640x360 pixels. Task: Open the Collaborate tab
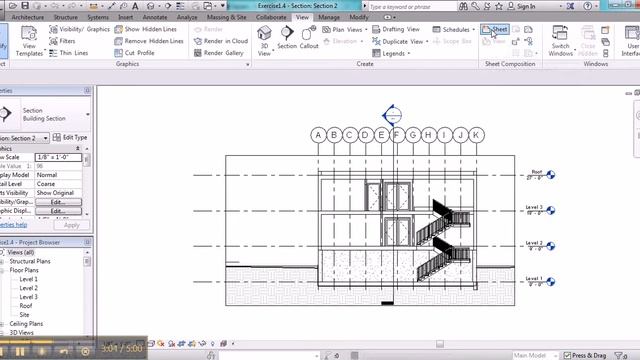point(271,18)
